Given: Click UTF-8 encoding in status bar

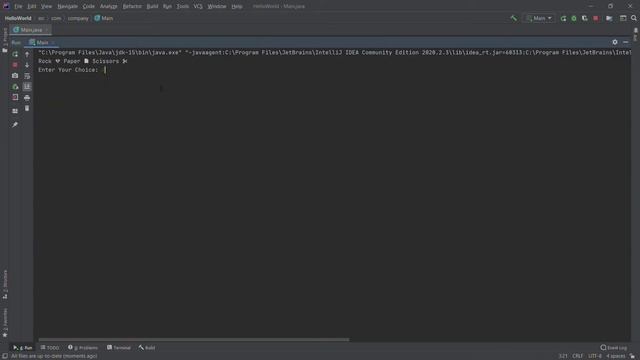Looking at the screenshot, I should (594, 356).
